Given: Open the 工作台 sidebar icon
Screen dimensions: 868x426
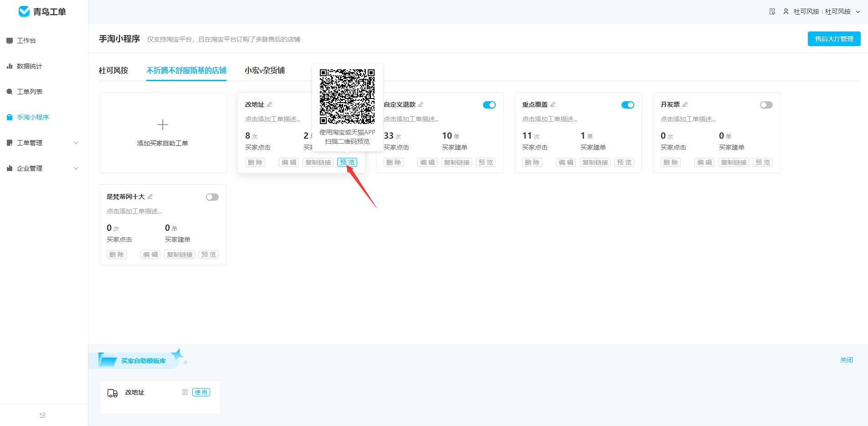Looking at the screenshot, I should 10,41.
